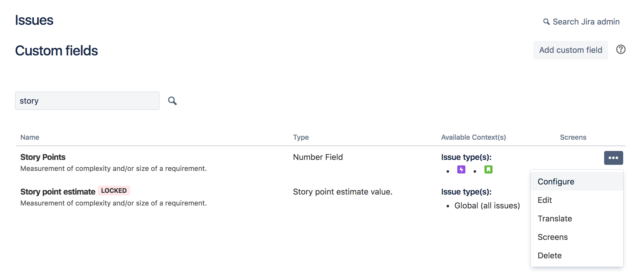Click the Search Jira admin magnifier icon
The image size is (644, 280).
coord(546,21)
